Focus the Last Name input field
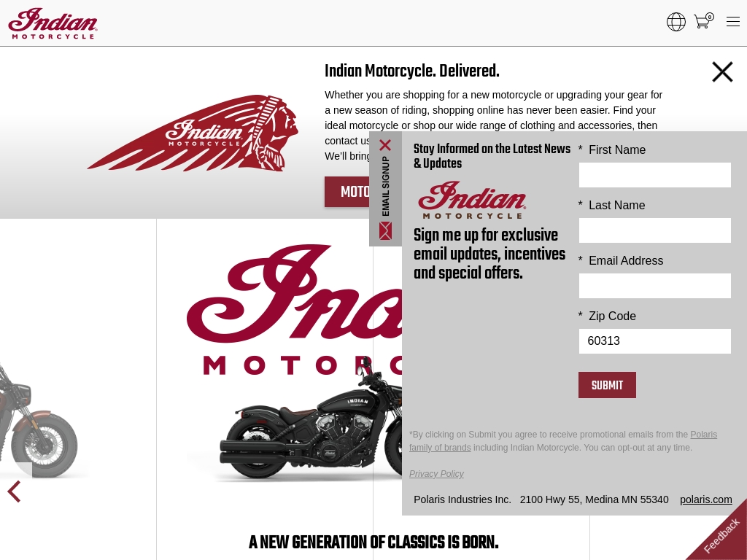Image resolution: width=747 pixels, height=560 pixels. 654,230
